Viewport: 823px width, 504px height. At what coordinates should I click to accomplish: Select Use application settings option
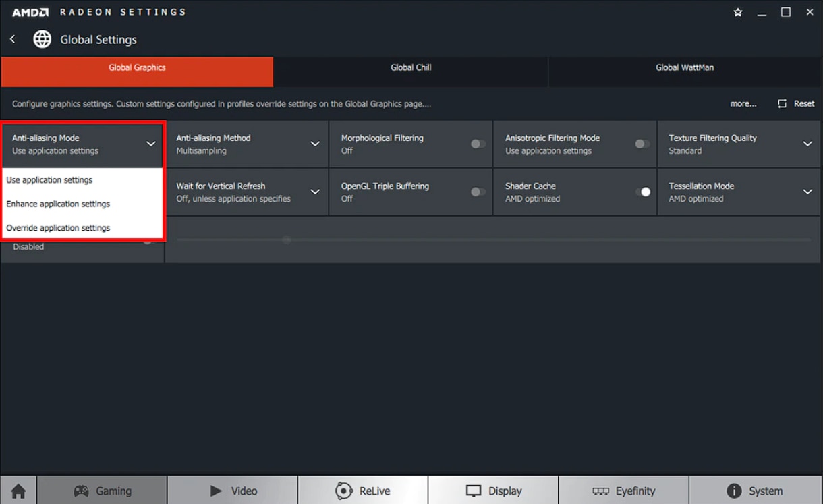(82, 180)
